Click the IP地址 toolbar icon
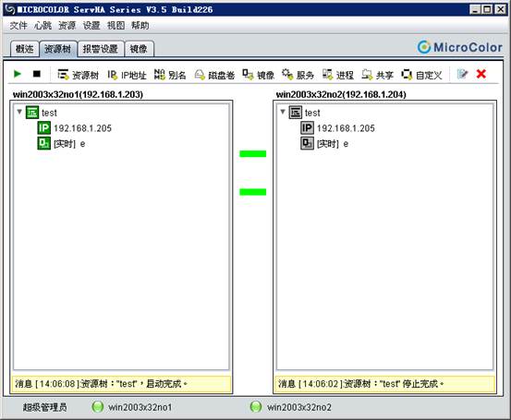The height and width of the screenshot is (420, 511). 112,75
